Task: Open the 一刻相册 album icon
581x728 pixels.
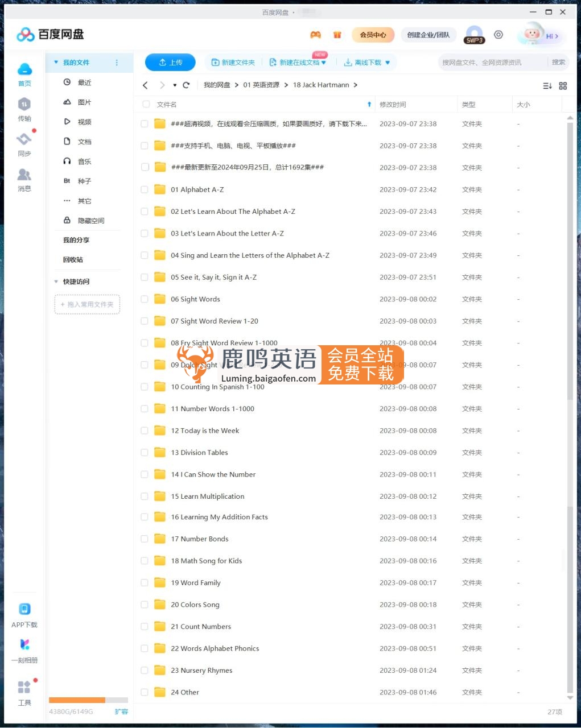Action: click(24, 645)
